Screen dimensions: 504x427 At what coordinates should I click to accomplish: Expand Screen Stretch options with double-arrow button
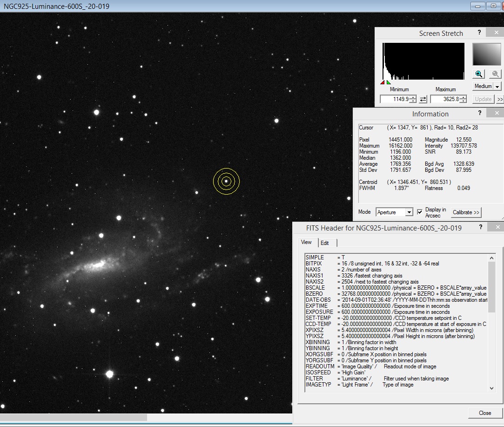tap(500, 99)
